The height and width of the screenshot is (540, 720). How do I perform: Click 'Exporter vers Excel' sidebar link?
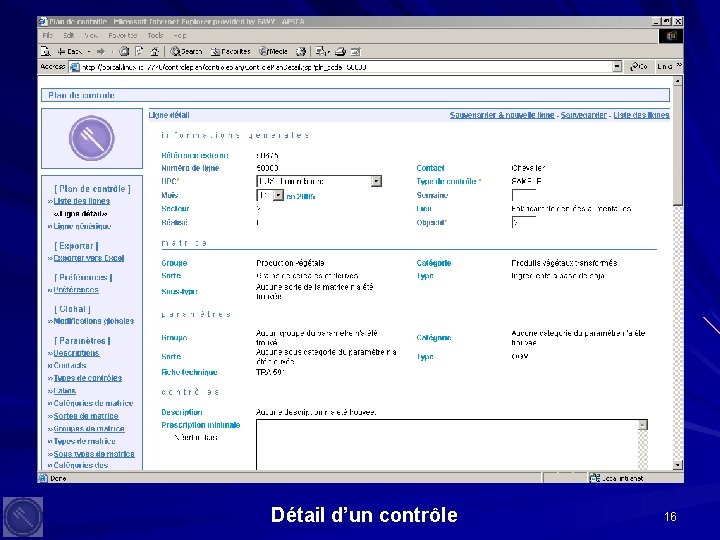(89, 258)
